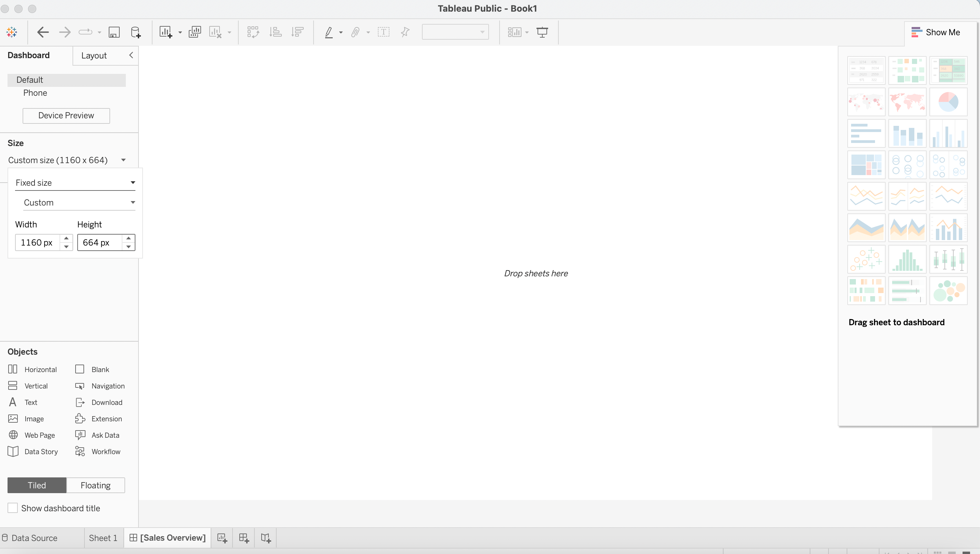Select Tiled layout mode
Screen dimensions: 980x554
[x=37, y=485]
